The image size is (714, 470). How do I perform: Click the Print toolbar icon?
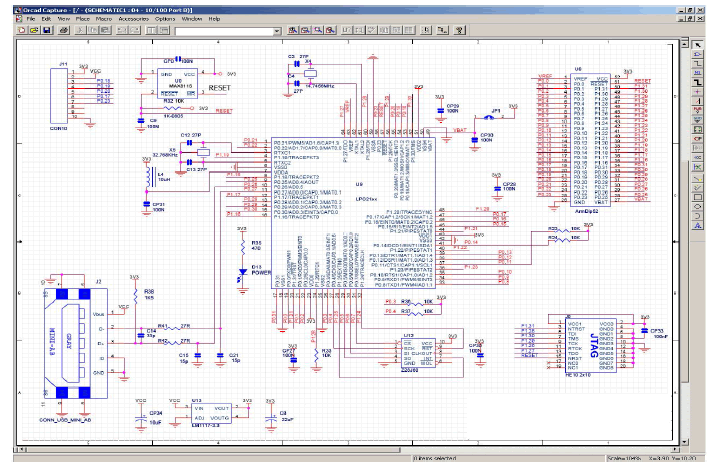62,31
